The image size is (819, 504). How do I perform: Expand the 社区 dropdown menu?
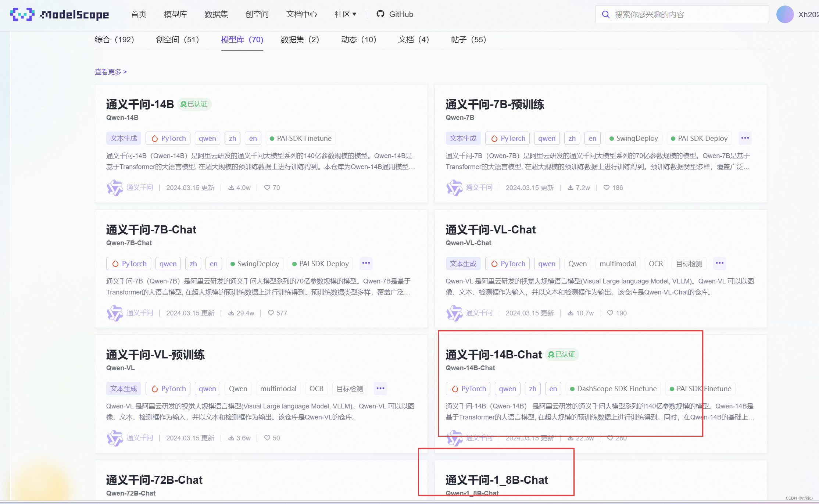(x=346, y=14)
